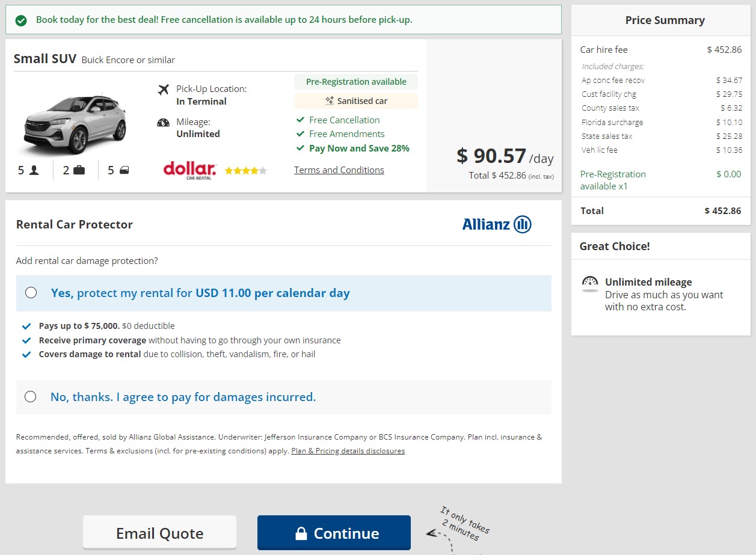Click Pre-Registration available x1 in Price Summary
This screenshot has height=555, width=756.
pyautogui.click(x=613, y=180)
